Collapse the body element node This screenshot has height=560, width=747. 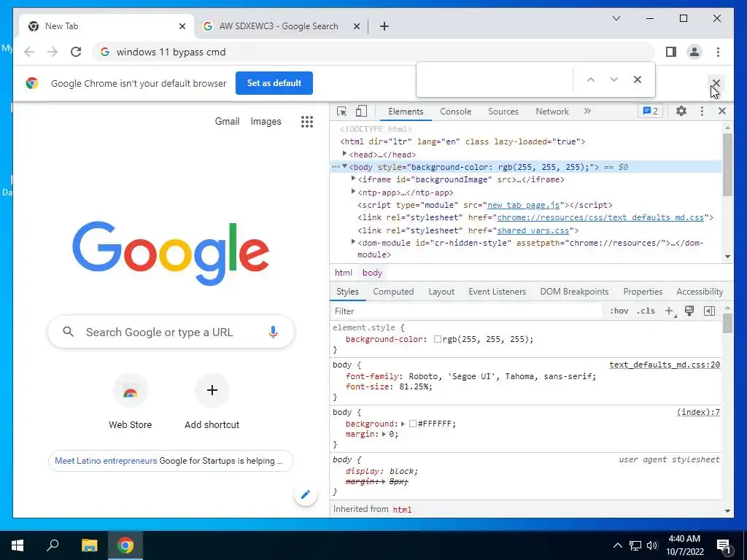pyautogui.click(x=344, y=166)
